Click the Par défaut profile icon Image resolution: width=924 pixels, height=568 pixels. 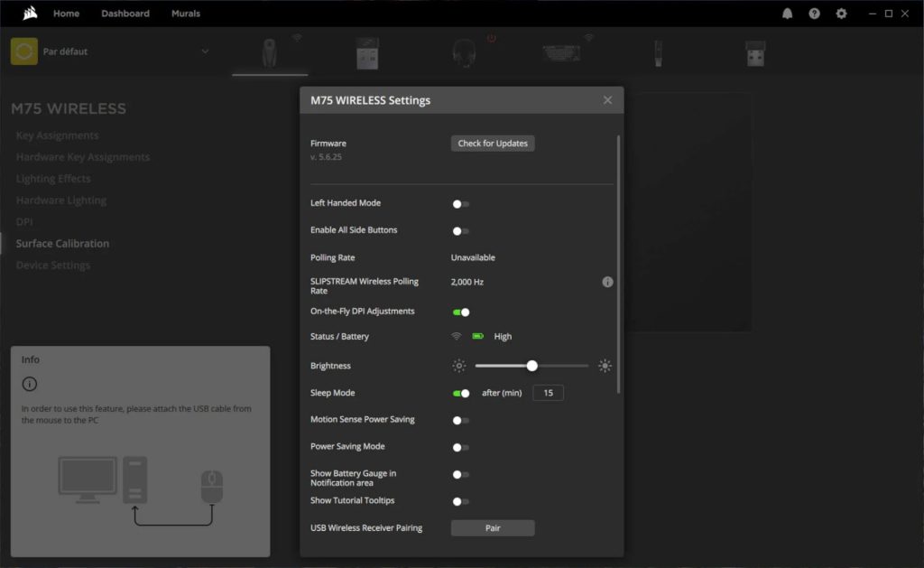click(24, 51)
